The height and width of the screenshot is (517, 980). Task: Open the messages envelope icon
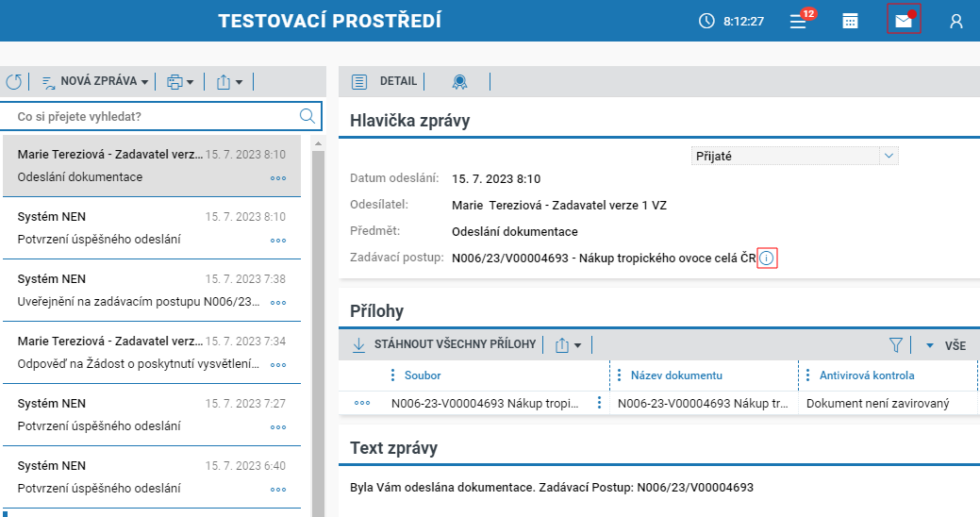coord(903,21)
